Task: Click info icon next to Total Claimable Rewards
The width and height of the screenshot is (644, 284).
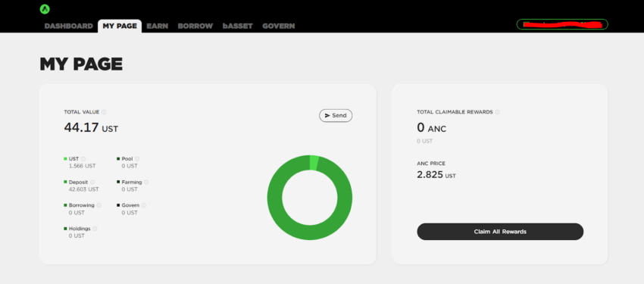Action: pos(497,112)
